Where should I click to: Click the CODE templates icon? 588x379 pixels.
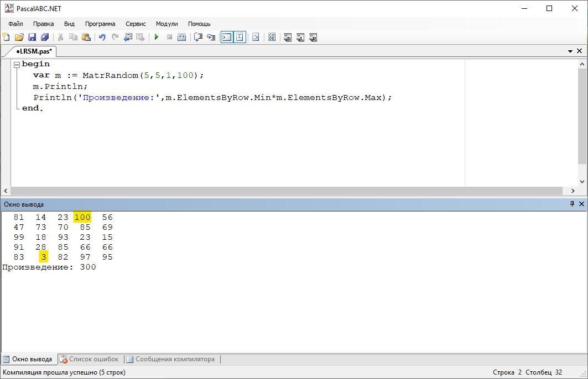coord(272,37)
